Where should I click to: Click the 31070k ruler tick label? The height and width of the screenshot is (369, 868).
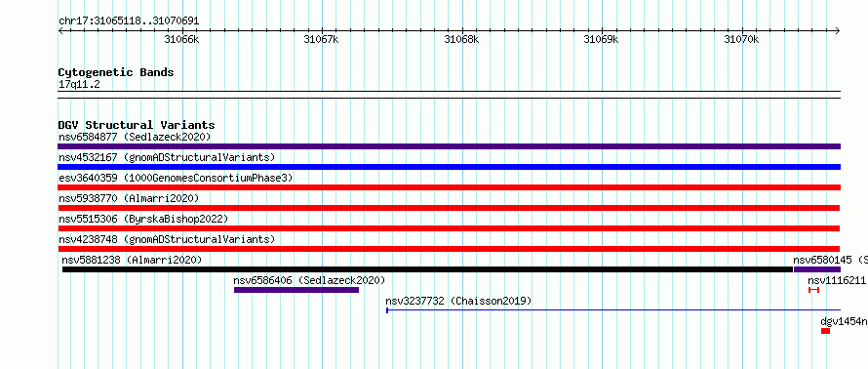tap(741, 40)
